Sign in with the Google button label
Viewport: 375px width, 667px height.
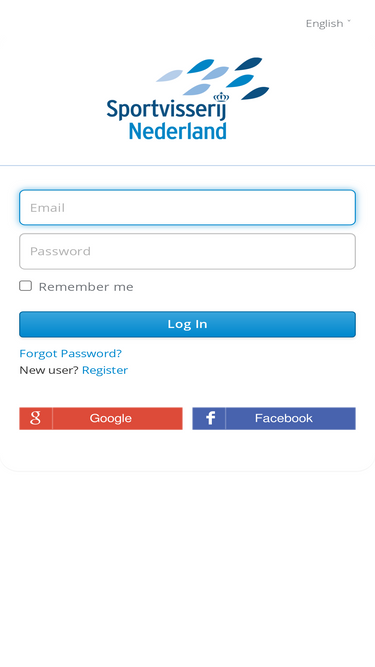coord(111,418)
